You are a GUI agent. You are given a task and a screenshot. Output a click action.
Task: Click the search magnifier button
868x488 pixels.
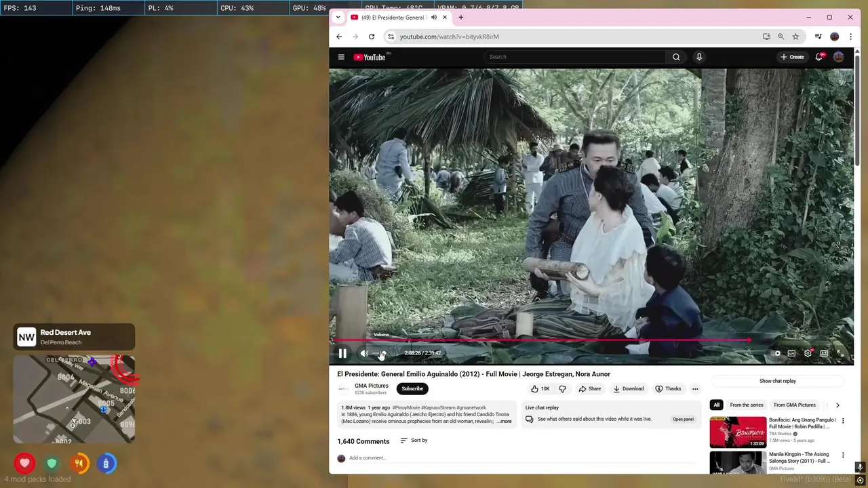676,57
